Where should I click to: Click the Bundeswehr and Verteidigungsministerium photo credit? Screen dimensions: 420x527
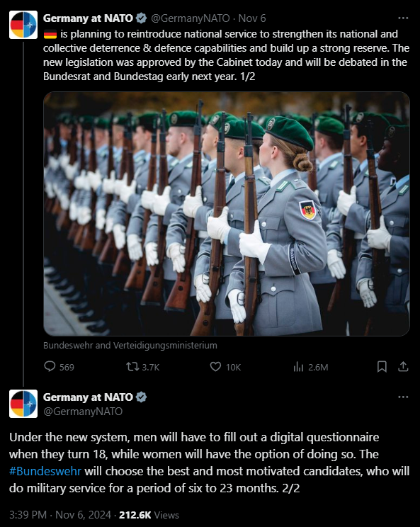pyautogui.click(x=130, y=346)
